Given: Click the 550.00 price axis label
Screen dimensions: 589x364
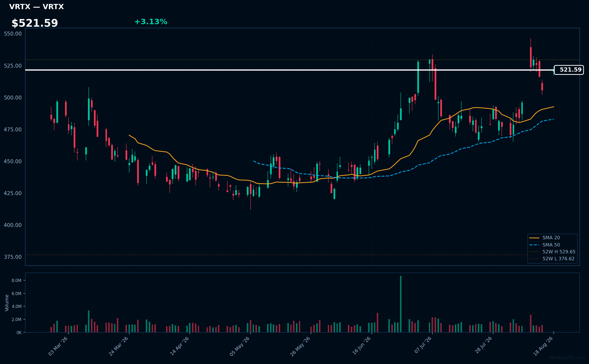Looking at the screenshot, I should (x=13, y=34).
